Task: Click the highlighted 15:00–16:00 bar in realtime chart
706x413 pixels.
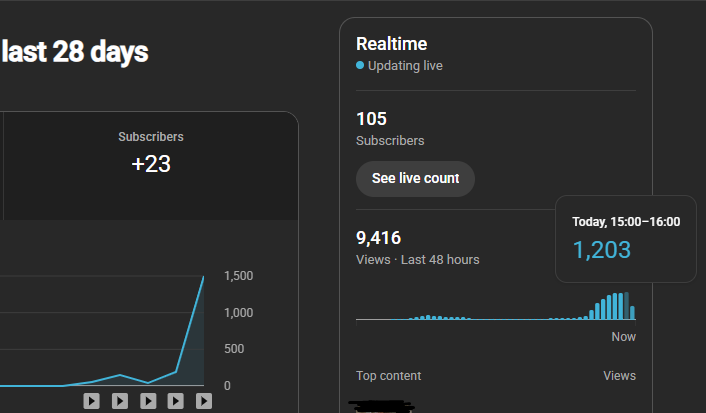Action: tap(626, 306)
